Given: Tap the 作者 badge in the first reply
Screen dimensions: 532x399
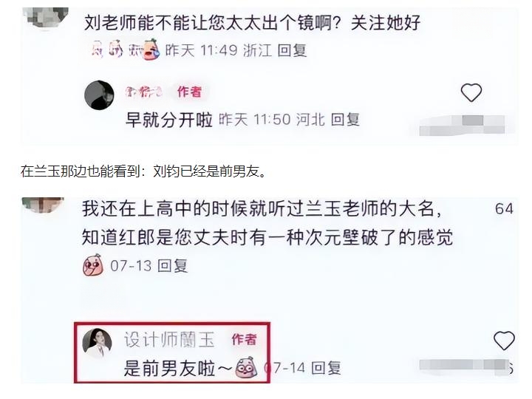Looking at the screenshot, I should [x=189, y=92].
